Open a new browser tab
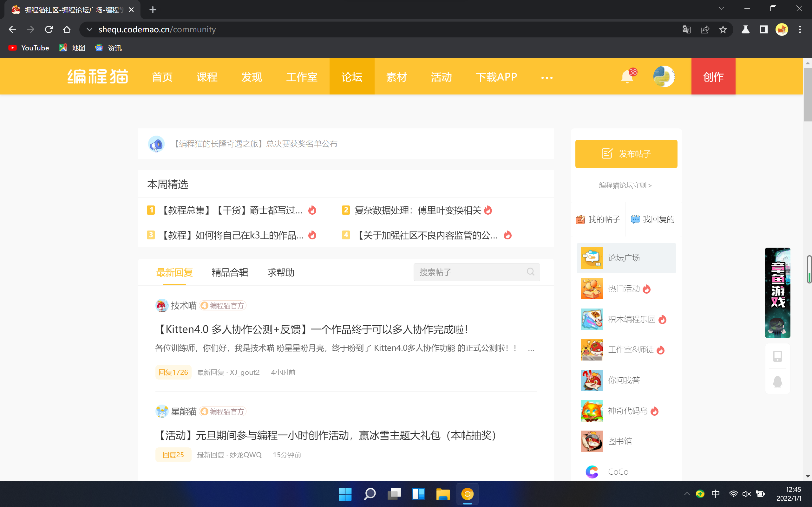Viewport: 812px width, 507px height. (x=153, y=10)
